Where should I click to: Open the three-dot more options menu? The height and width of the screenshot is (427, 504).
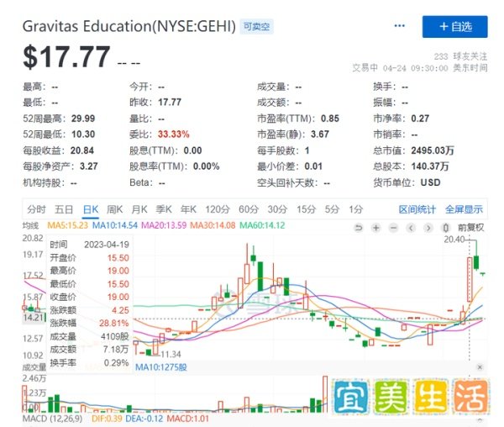point(399,26)
